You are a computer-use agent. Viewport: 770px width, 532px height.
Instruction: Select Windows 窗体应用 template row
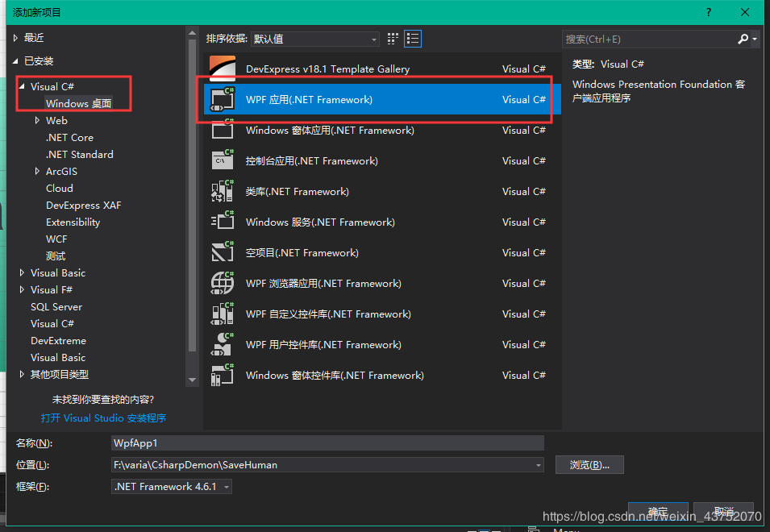[382, 130]
